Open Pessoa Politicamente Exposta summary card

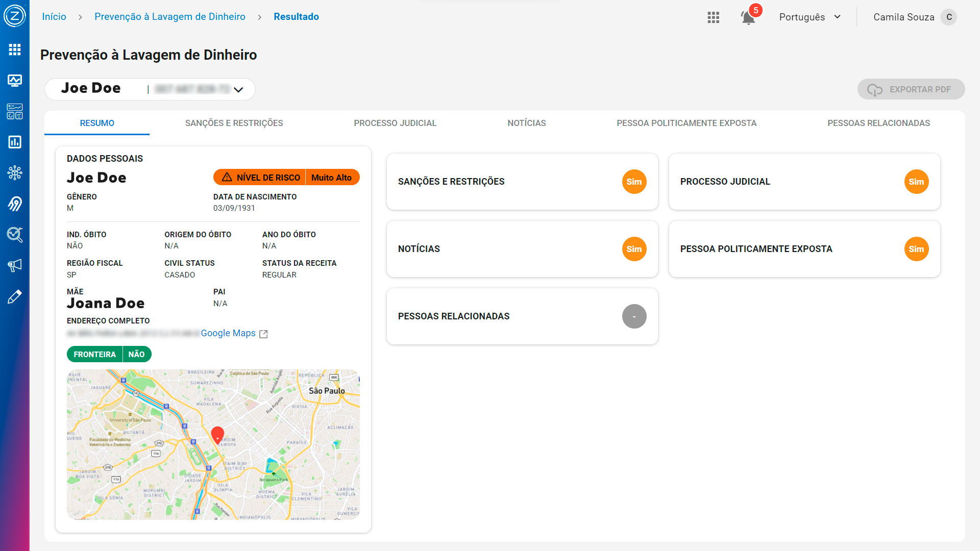pyautogui.click(x=804, y=249)
